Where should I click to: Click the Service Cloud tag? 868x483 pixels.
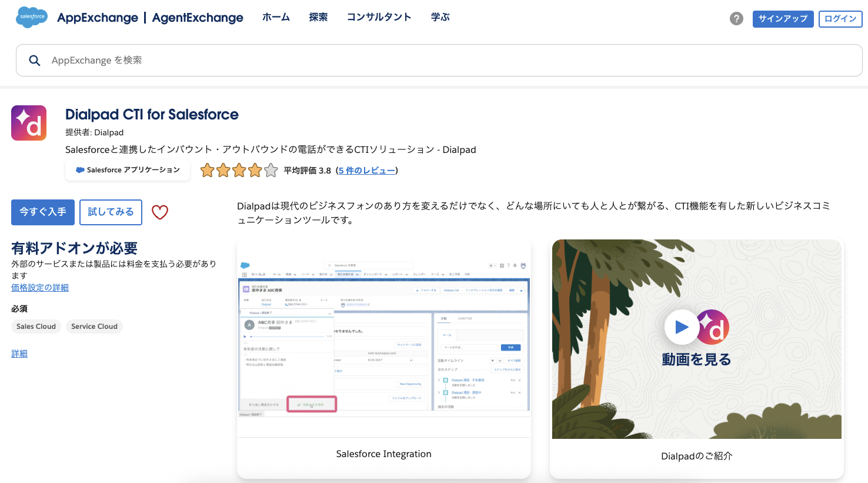pos(94,327)
